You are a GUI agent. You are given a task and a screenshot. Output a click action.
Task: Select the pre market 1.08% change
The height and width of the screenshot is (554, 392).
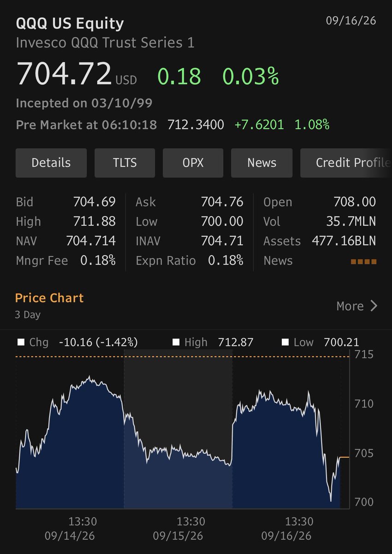pyautogui.click(x=312, y=125)
